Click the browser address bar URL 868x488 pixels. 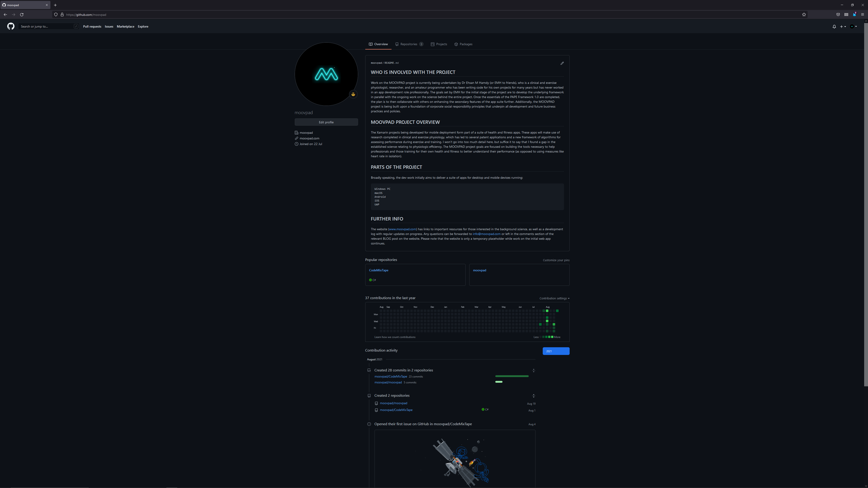coord(86,14)
